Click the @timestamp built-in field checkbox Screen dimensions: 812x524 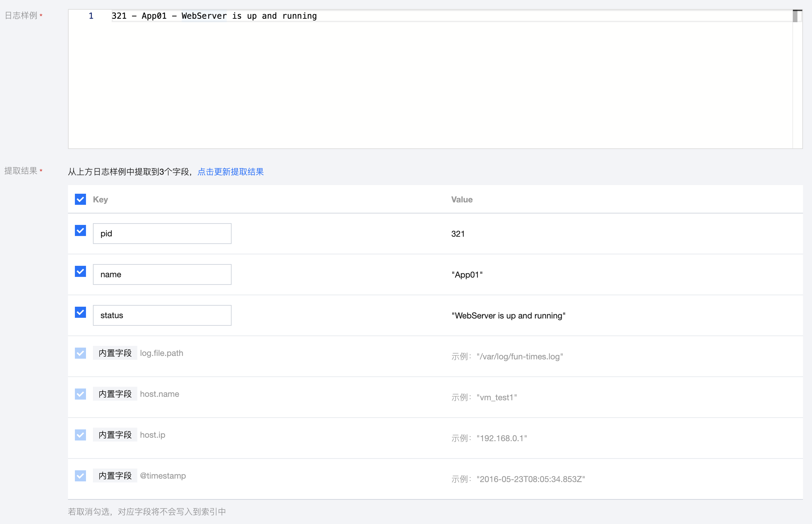pyautogui.click(x=80, y=476)
